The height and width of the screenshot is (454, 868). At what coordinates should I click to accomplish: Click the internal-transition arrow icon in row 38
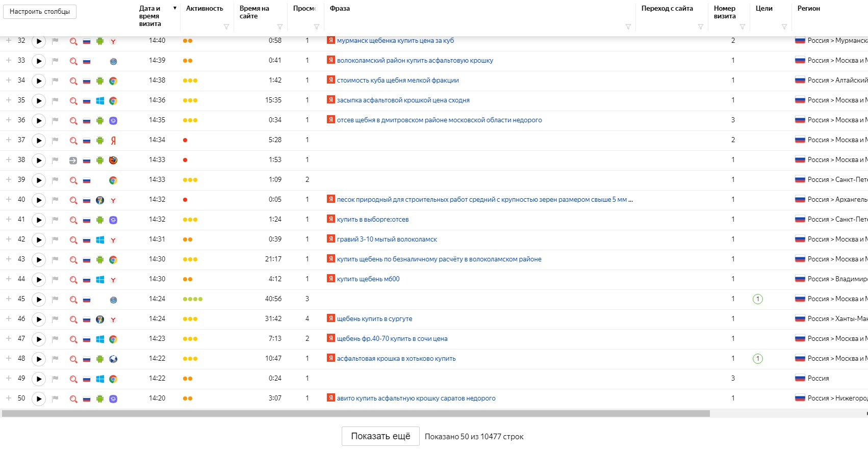73,161
